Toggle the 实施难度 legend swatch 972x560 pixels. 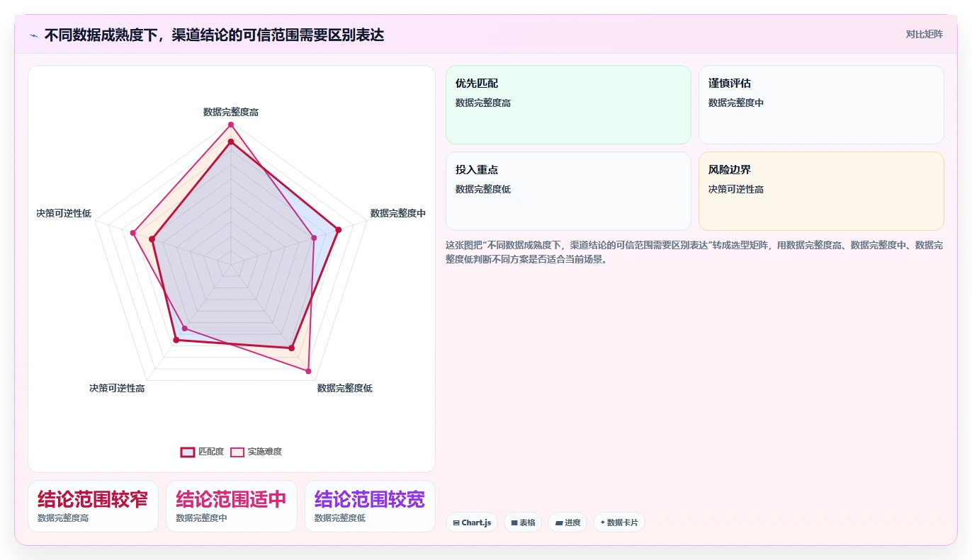point(237,452)
